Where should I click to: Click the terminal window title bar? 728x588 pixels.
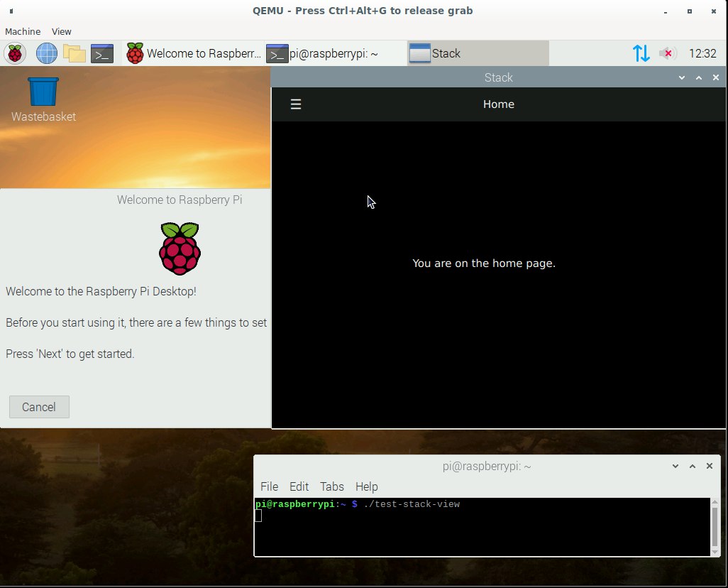(487, 466)
